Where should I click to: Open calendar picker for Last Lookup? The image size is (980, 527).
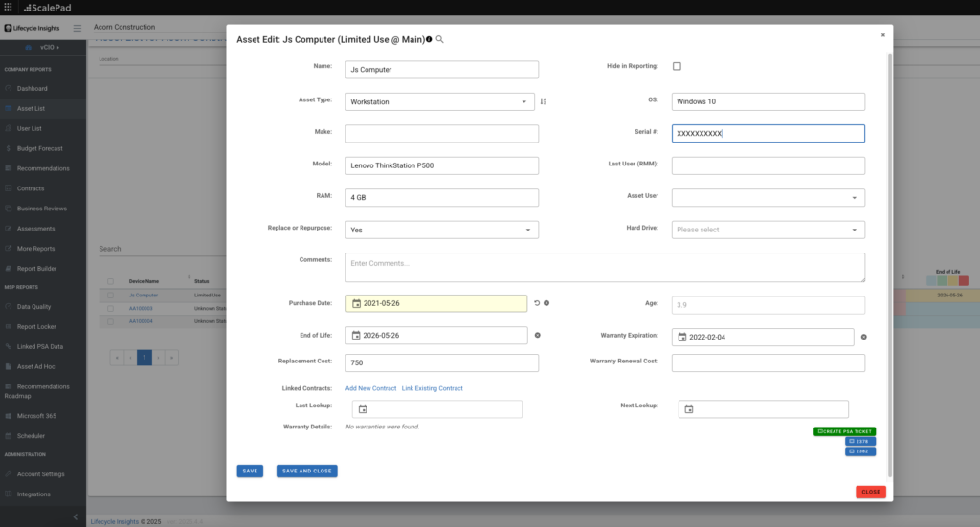(x=363, y=409)
